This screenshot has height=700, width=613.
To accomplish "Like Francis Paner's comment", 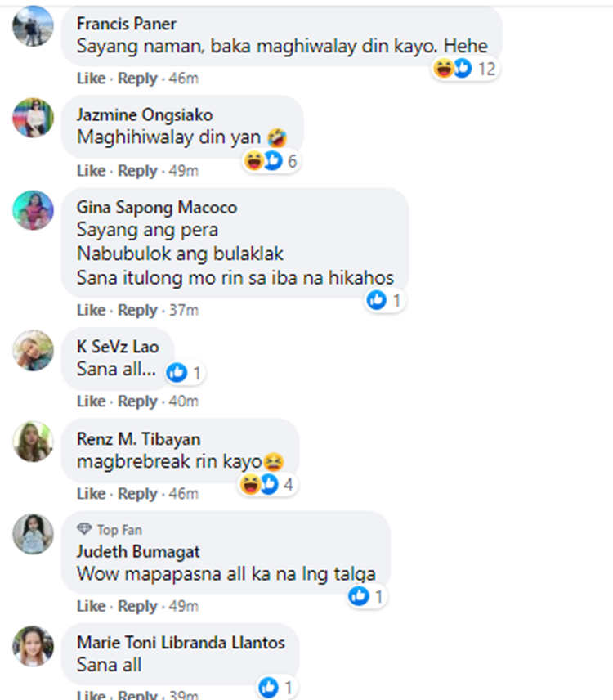I will tap(91, 79).
